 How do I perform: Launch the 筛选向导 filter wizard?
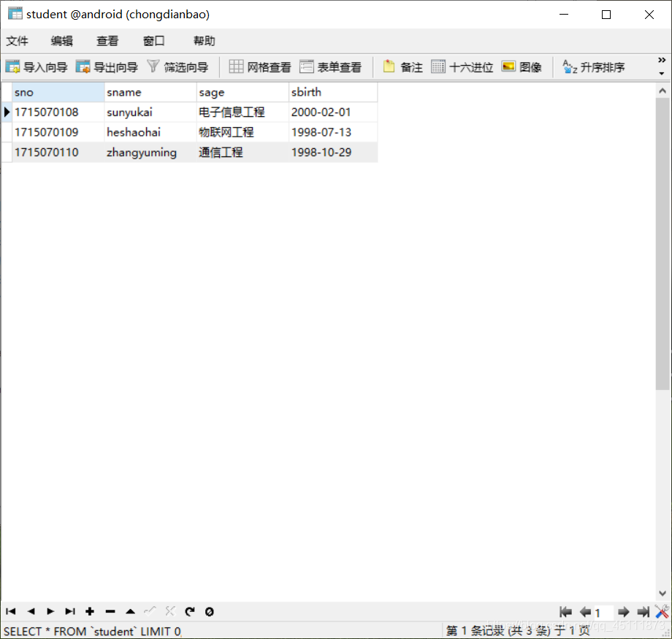point(177,67)
